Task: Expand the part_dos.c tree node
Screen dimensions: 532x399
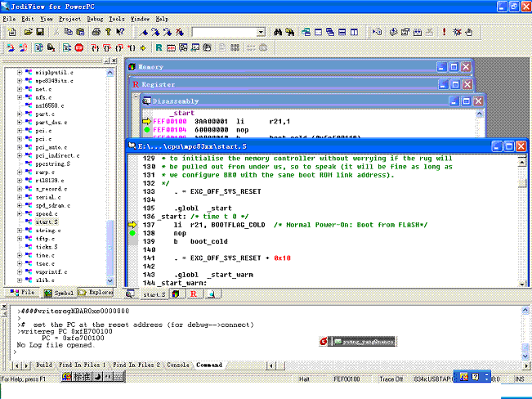Action: [20, 123]
